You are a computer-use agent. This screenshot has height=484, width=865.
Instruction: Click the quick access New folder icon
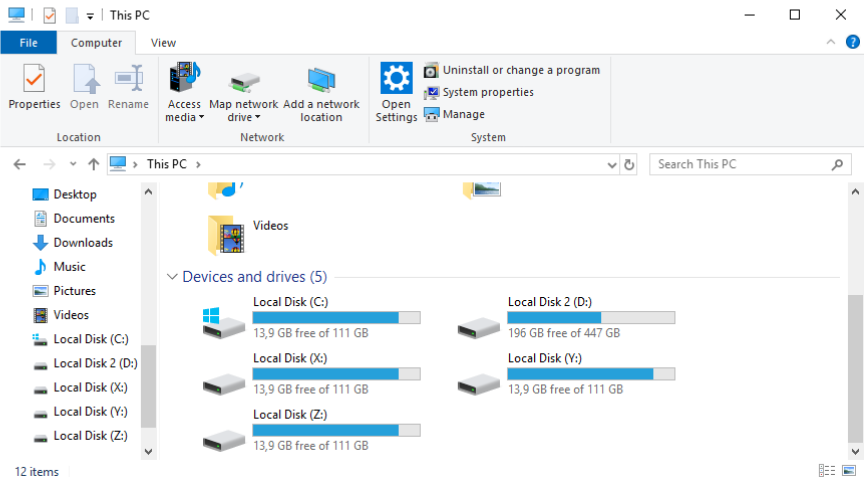point(72,15)
